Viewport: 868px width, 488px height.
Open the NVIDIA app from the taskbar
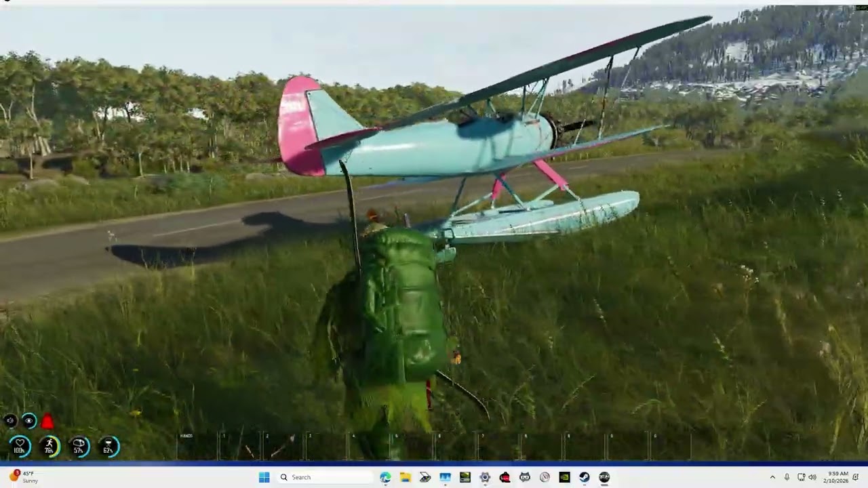[x=564, y=477]
